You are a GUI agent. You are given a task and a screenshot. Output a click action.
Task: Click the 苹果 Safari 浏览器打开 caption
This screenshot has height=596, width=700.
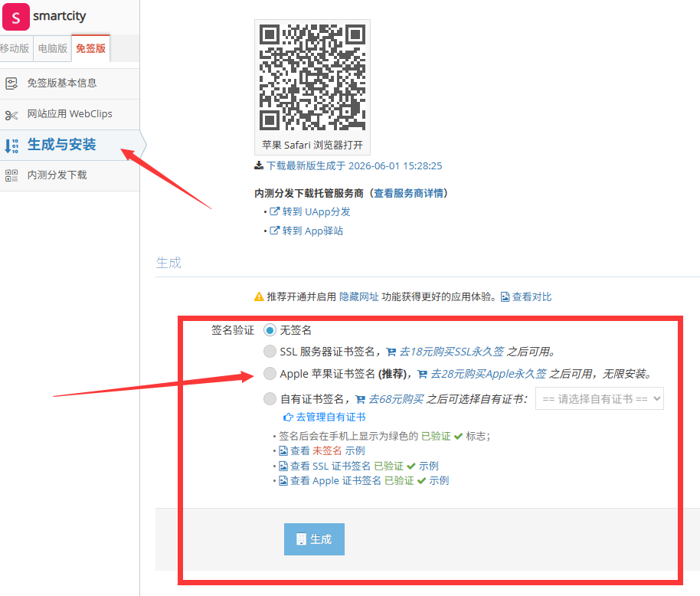pos(312,145)
